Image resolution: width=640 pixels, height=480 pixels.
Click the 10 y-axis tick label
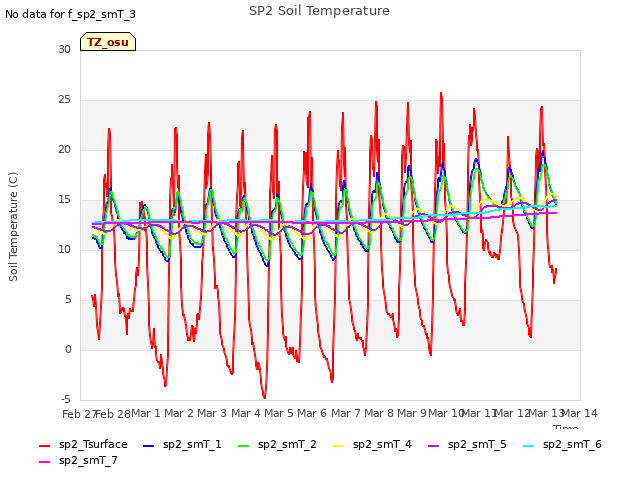coord(64,249)
